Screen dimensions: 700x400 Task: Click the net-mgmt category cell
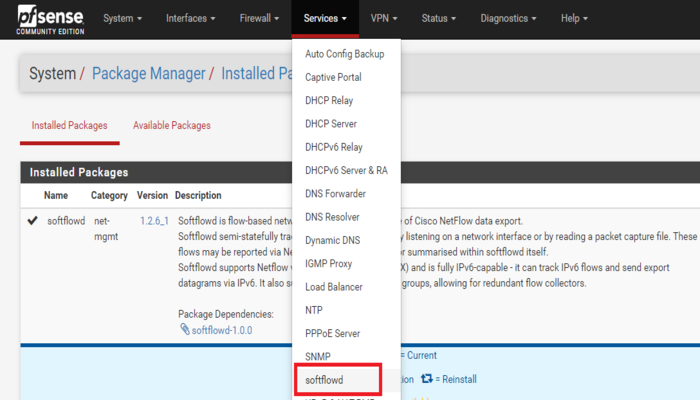point(106,229)
